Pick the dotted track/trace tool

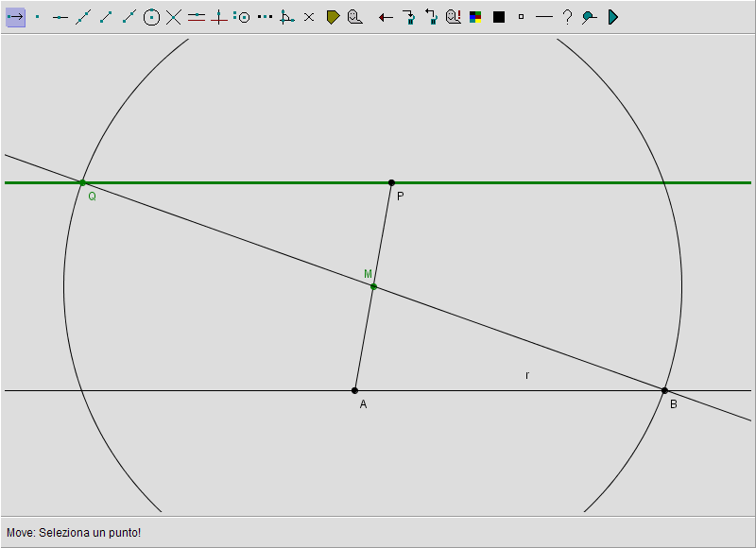tap(265, 17)
